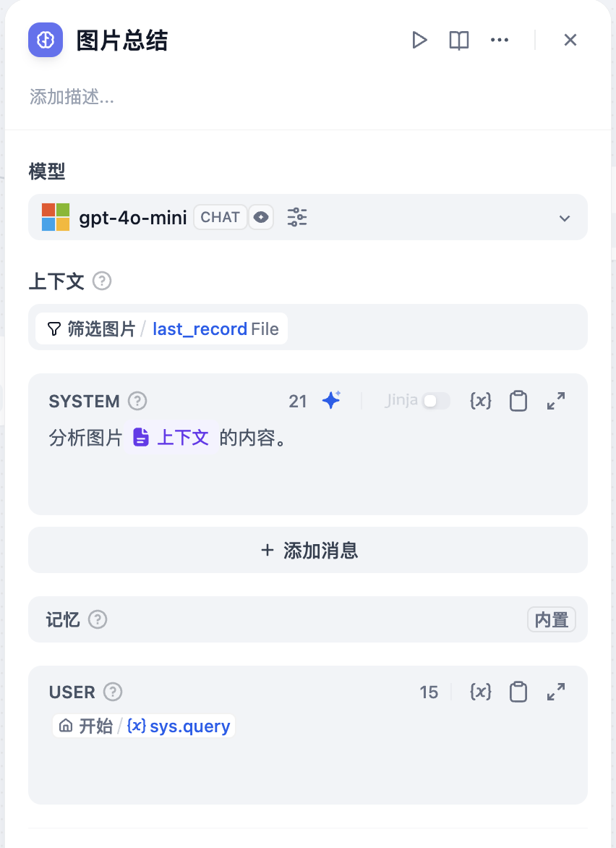
Task: Open the gpt-4o-mini model dropdown
Action: click(x=565, y=218)
